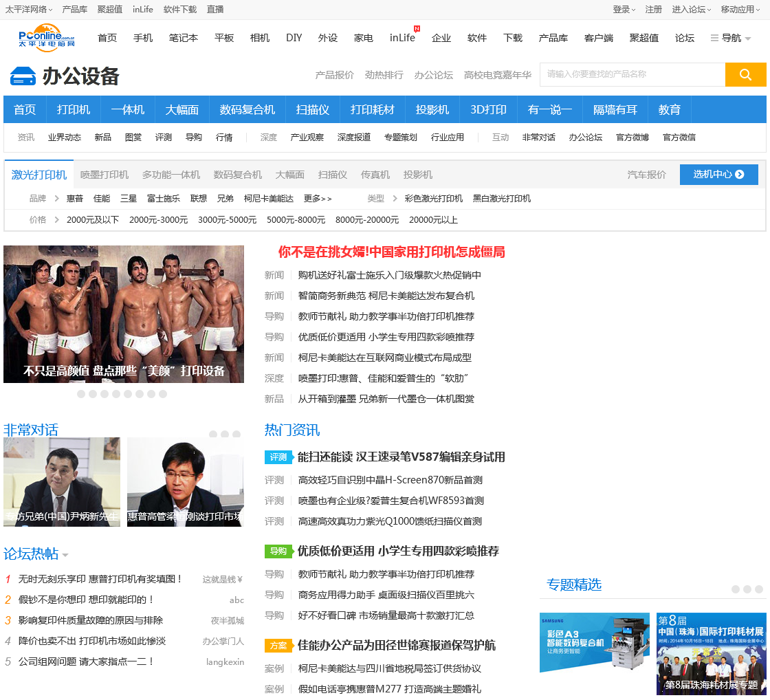Select the fourth carousel dot under banner
The width and height of the screenshot is (770, 700).
[116, 394]
